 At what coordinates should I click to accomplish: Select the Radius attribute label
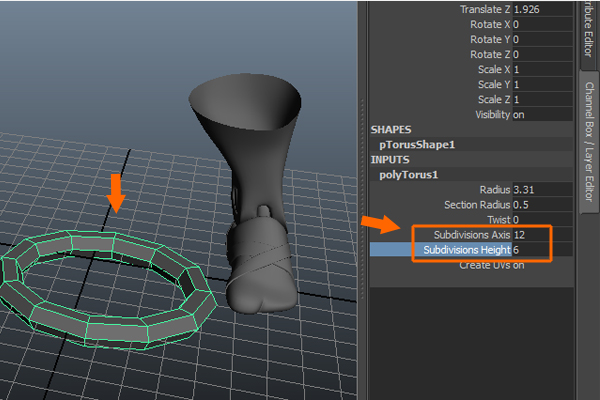click(495, 190)
